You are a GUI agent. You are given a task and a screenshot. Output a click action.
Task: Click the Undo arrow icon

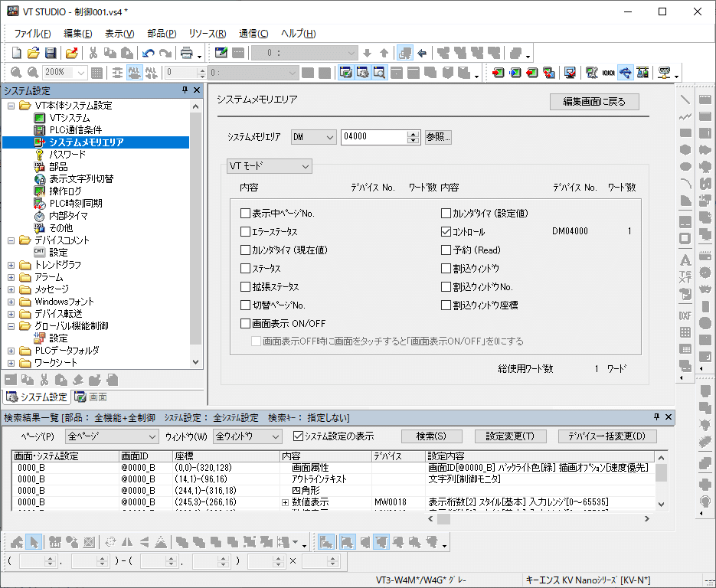pos(149,53)
